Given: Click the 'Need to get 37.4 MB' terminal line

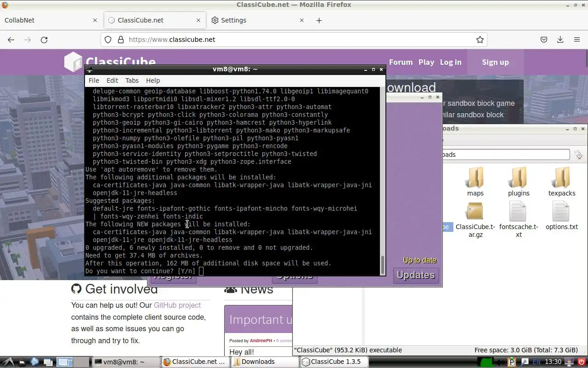Looking at the screenshot, I should click(x=144, y=255).
